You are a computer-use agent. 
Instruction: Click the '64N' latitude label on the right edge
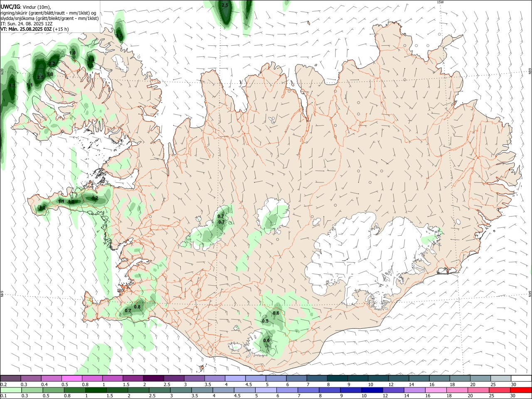point(530,293)
